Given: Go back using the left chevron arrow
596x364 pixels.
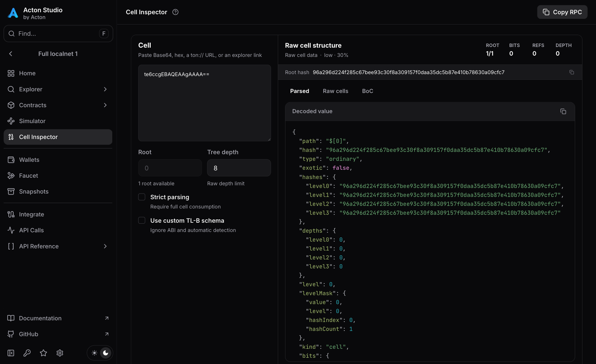Looking at the screenshot, I should pos(11,54).
